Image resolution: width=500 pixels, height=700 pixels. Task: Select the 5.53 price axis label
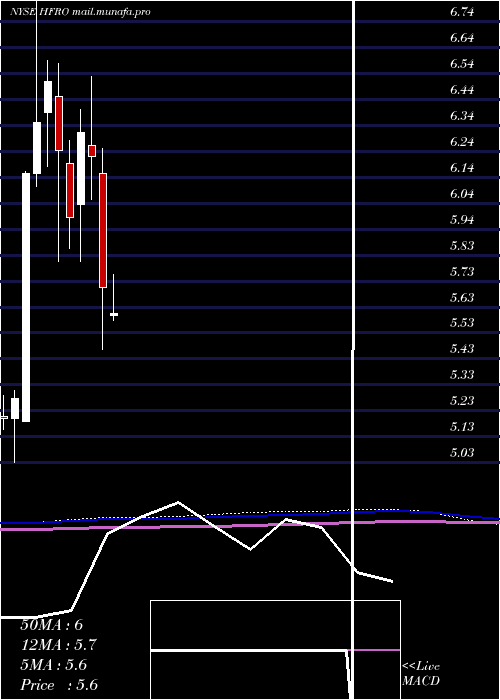pos(462,322)
